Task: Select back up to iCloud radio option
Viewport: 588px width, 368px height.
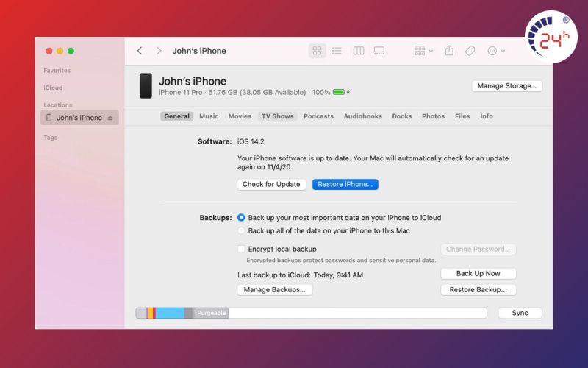Action: (x=241, y=218)
